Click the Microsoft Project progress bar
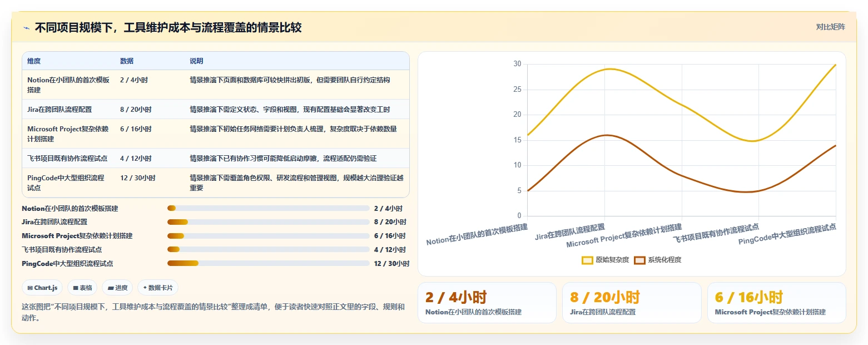Viewport: 868px width, 345px height. [269, 236]
